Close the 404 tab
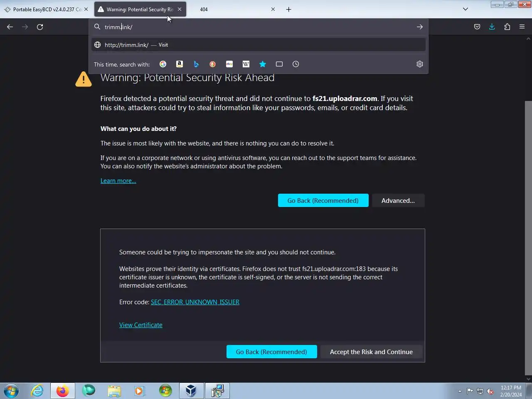The height and width of the screenshot is (399, 532). click(x=273, y=9)
